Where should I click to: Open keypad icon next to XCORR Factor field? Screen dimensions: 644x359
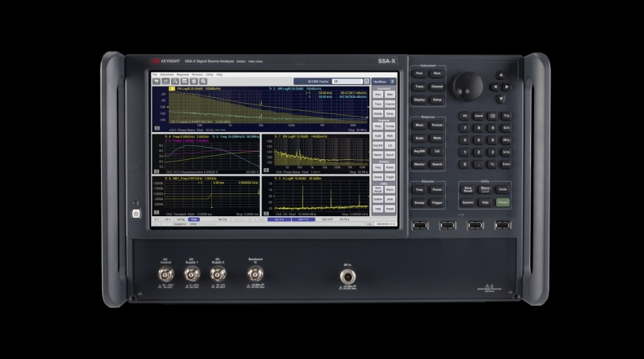[x=364, y=82]
